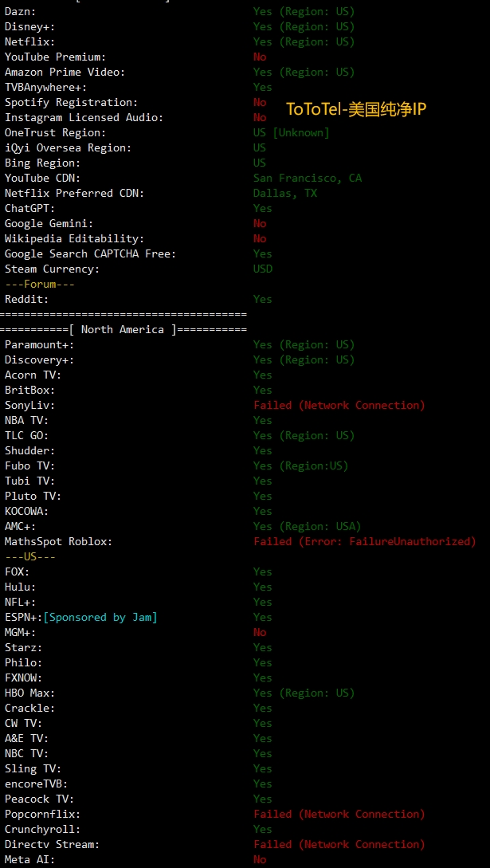Click the "[Sponsored by Jam]" label
The image size is (490, 868).
(x=100, y=617)
